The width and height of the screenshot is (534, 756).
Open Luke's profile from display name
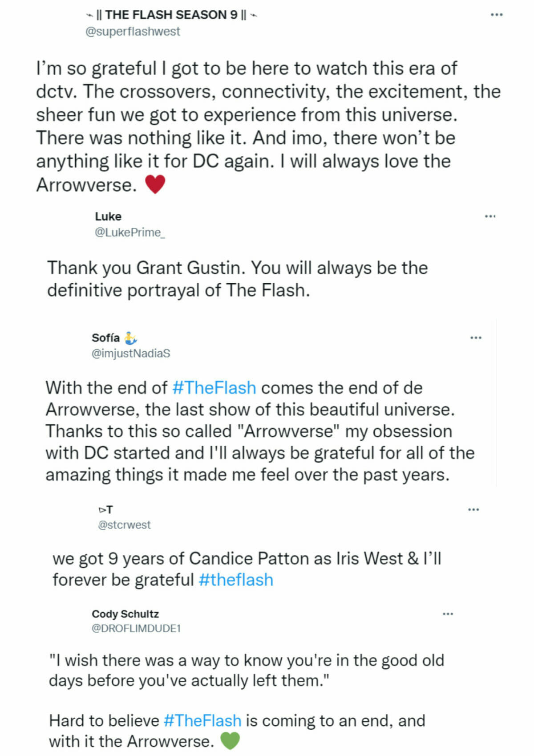(108, 216)
